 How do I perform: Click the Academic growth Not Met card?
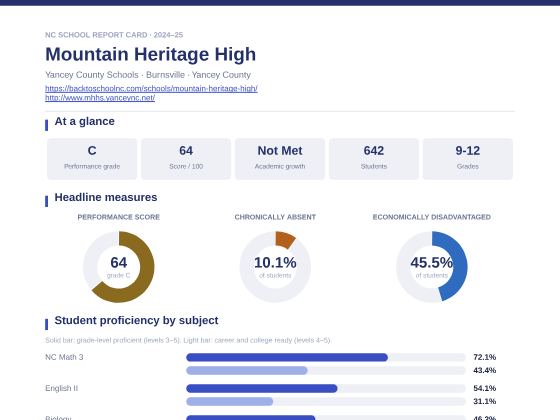[280, 159]
